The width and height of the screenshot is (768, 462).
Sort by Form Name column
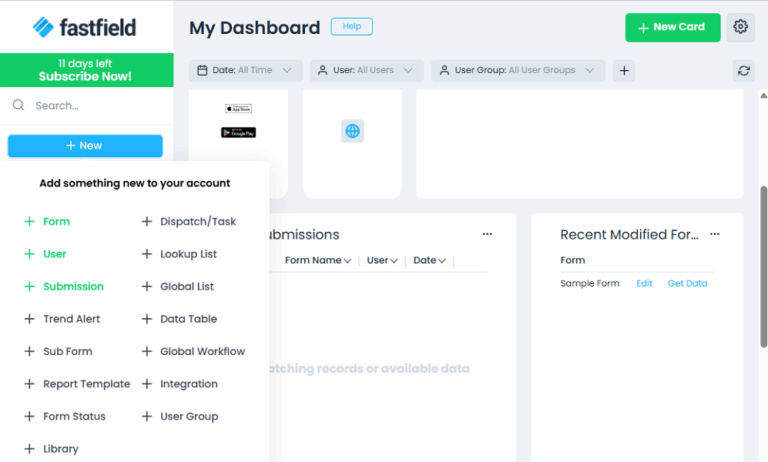317,260
